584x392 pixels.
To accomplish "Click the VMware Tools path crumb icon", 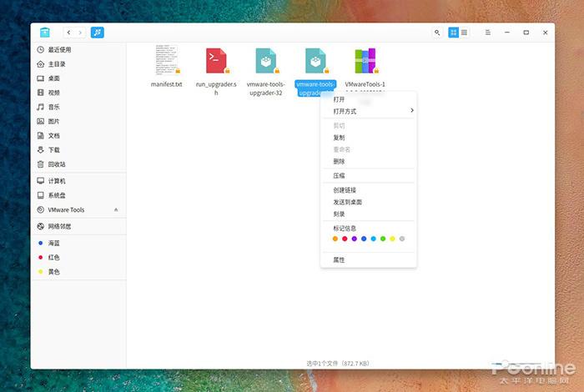I will click(x=98, y=33).
